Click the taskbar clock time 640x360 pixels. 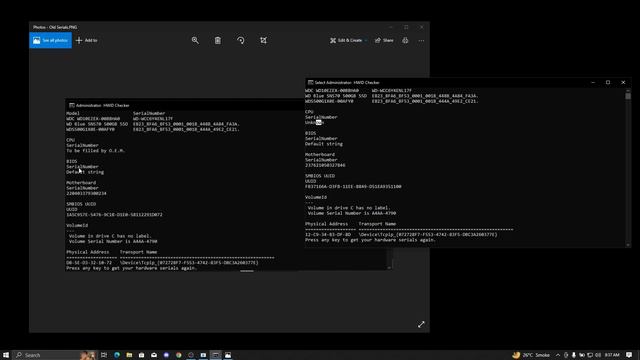pyautogui.click(x=611, y=355)
